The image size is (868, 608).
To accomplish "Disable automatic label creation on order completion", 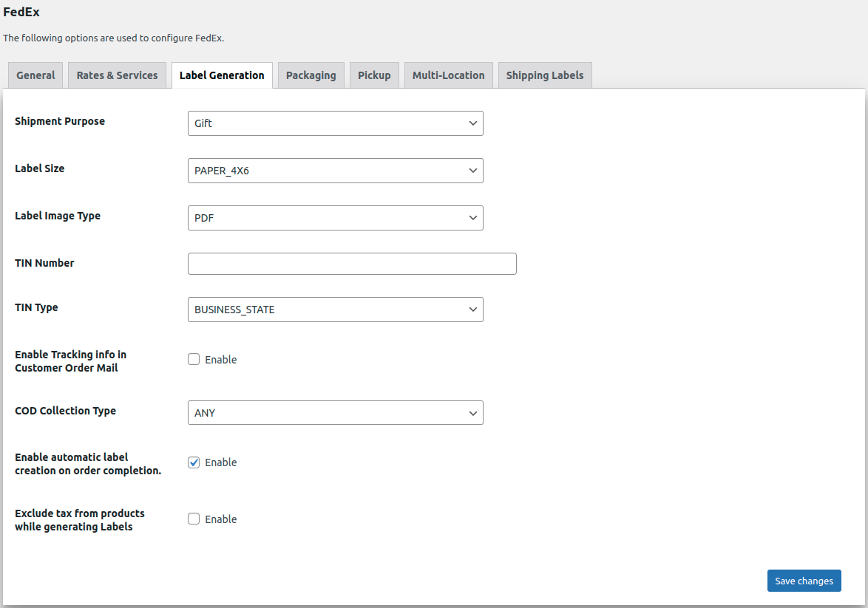I will pyautogui.click(x=194, y=462).
